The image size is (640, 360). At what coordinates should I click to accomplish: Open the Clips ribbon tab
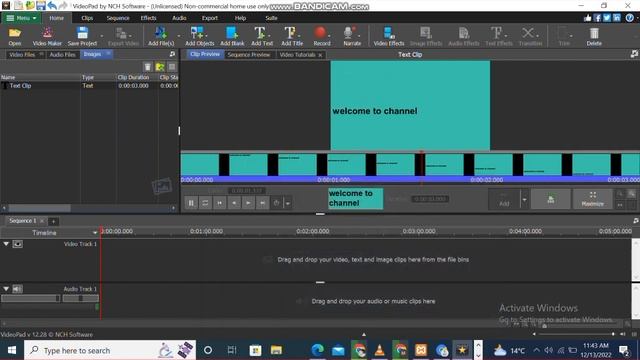tap(87, 18)
